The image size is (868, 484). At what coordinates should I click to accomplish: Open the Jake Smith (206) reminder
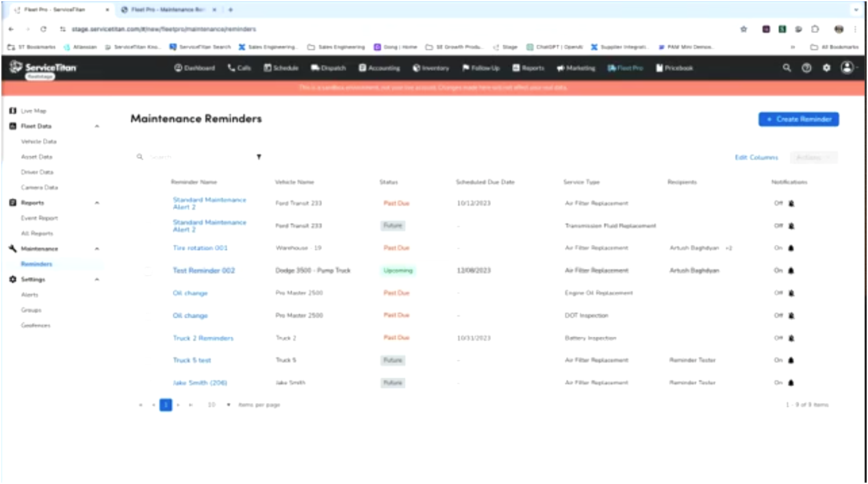[200, 383]
